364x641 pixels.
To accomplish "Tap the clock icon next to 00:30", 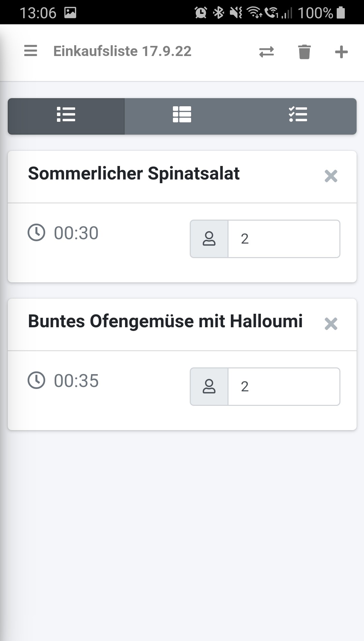I will pyautogui.click(x=36, y=232).
